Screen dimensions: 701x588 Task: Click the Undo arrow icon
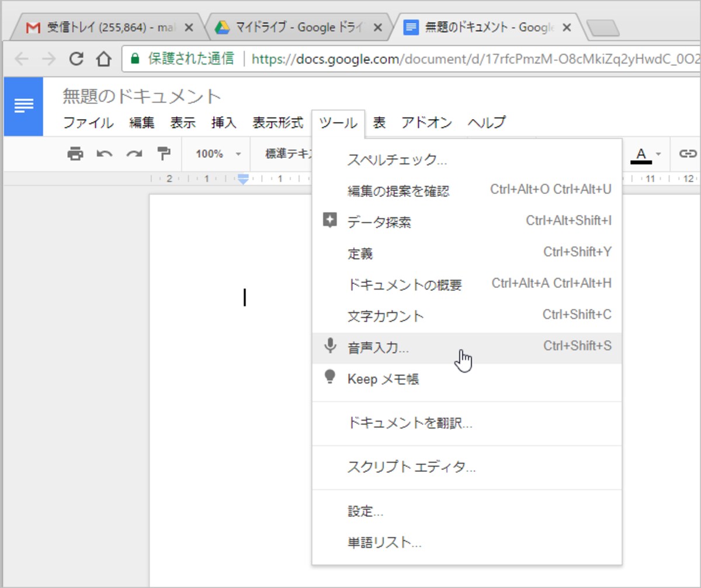point(105,154)
